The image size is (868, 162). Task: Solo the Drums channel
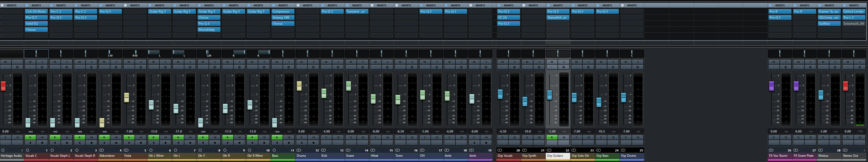point(313,62)
